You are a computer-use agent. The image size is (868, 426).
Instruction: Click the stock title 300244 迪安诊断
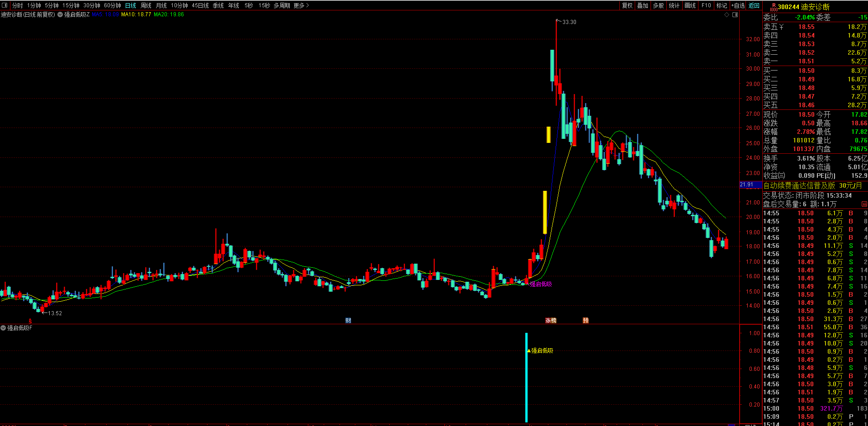coord(803,7)
